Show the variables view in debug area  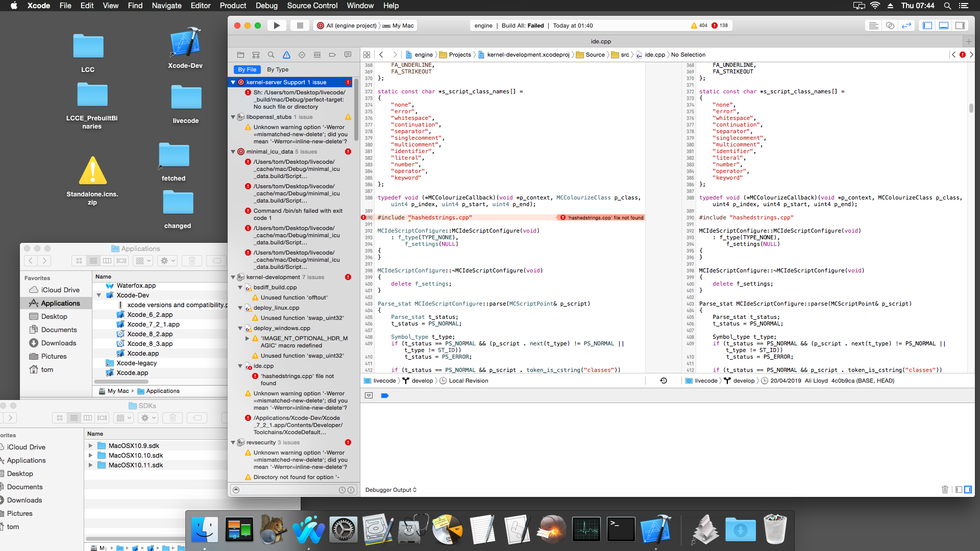(x=959, y=490)
